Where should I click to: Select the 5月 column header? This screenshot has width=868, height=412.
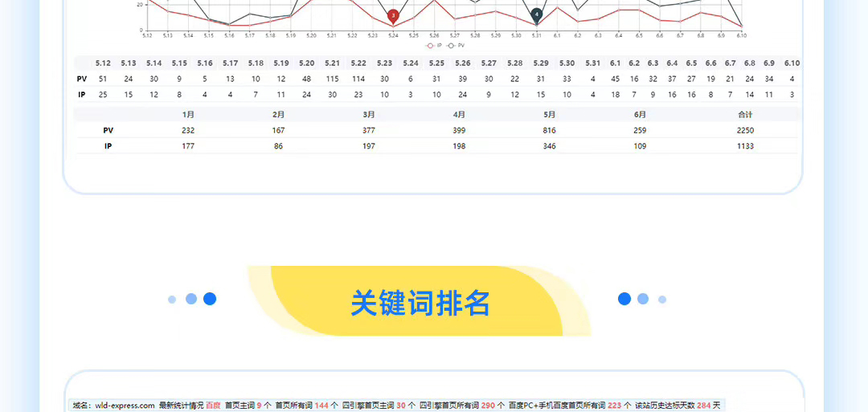[549, 115]
